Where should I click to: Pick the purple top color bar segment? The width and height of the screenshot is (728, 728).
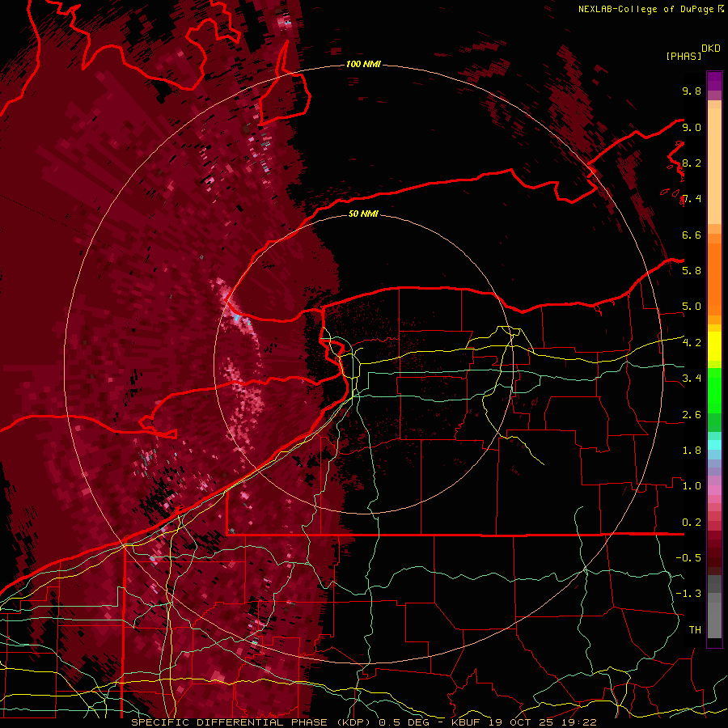coord(714,81)
